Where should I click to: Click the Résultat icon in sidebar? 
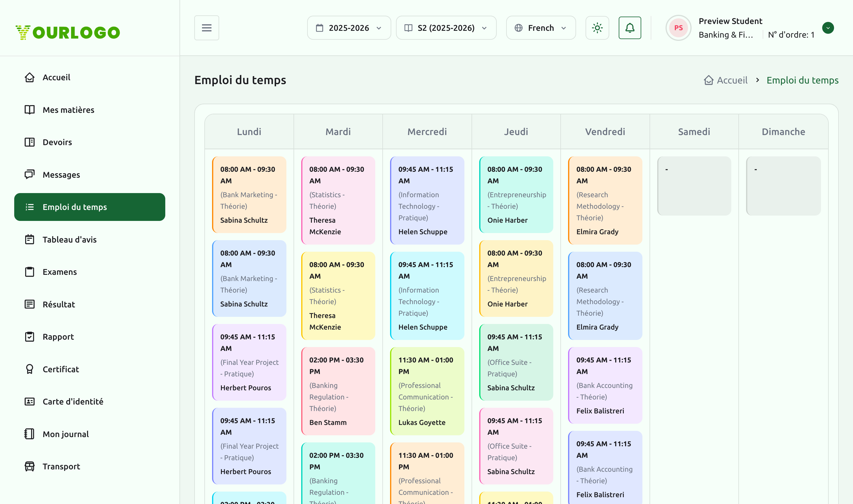30,304
